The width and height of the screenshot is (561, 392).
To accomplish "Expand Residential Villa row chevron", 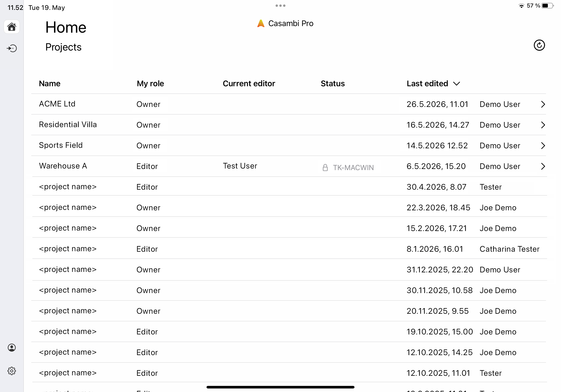I will pyautogui.click(x=543, y=125).
